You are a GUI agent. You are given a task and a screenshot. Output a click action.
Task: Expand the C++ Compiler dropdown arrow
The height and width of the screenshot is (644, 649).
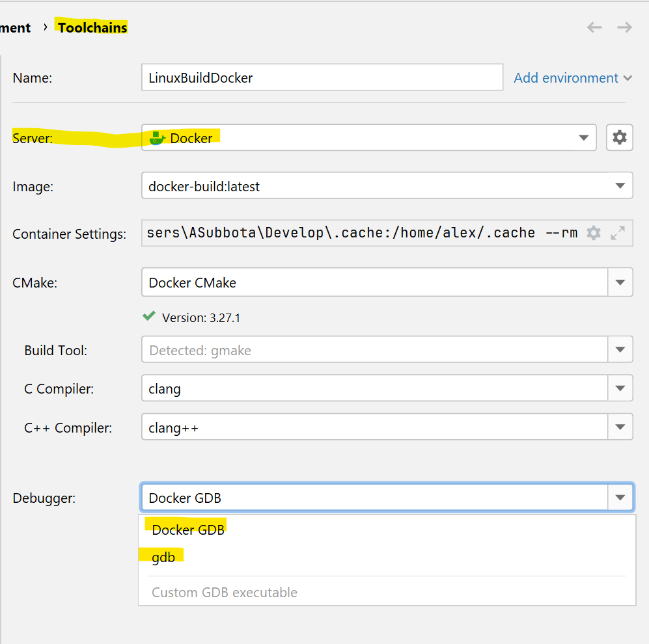620,427
